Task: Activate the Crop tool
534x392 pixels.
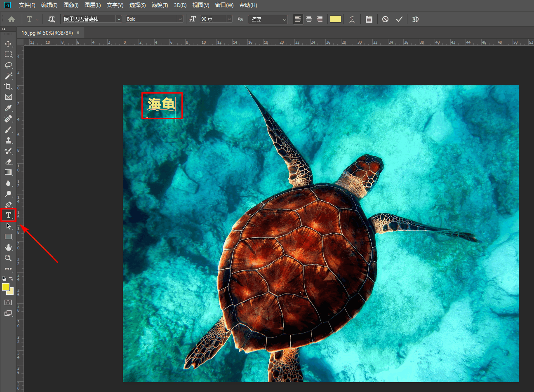Action: (8, 87)
